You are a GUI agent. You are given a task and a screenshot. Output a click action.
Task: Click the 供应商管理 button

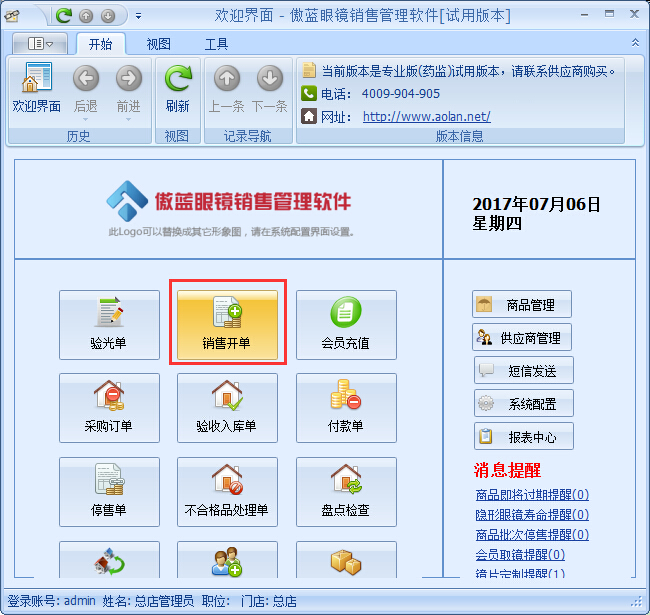tap(523, 338)
